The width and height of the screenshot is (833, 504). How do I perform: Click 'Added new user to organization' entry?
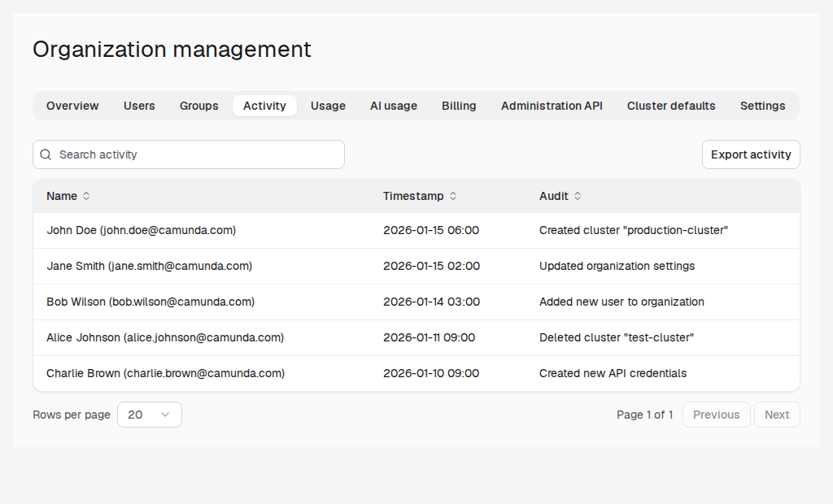click(621, 302)
